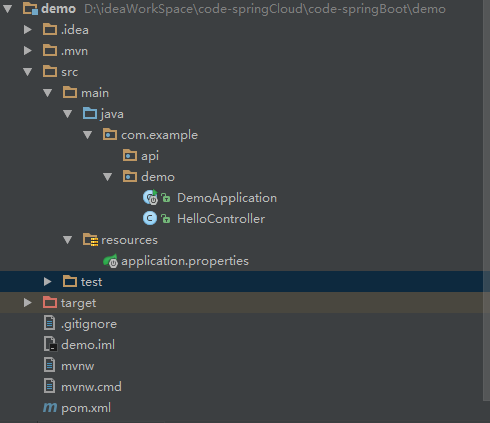The image size is (490, 423).
Task: Collapse the demo project root node
Action: click(x=8, y=9)
